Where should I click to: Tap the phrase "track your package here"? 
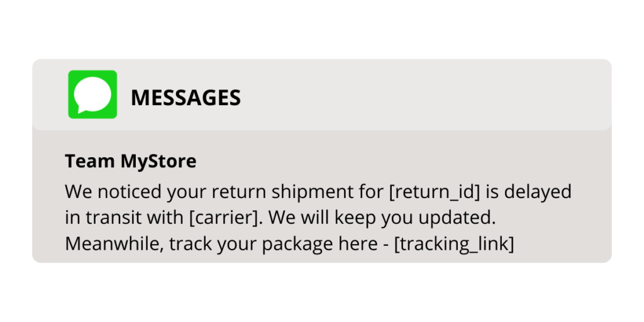(273, 245)
